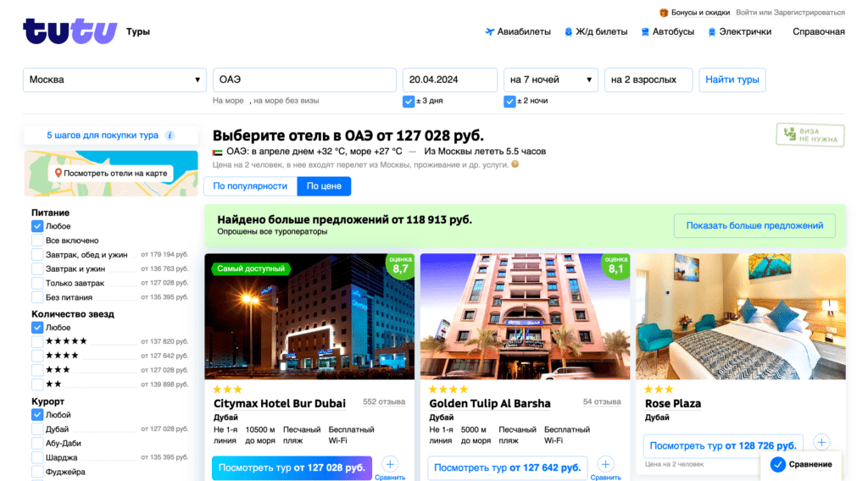Open Ж/д билеты section
Screen dimensions: 868x481
click(601, 32)
